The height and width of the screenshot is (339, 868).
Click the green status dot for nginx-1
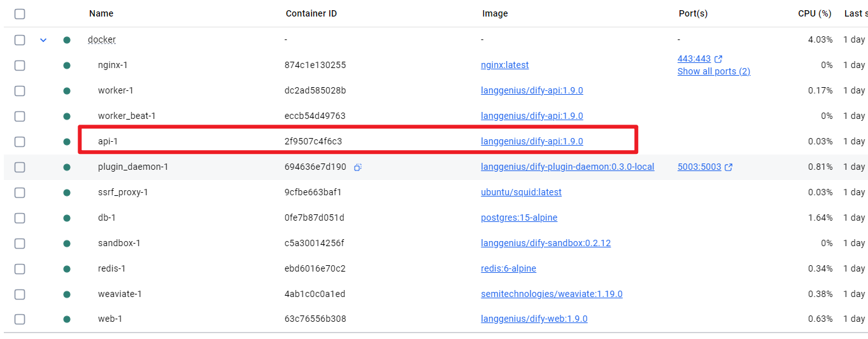pos(67,66)
